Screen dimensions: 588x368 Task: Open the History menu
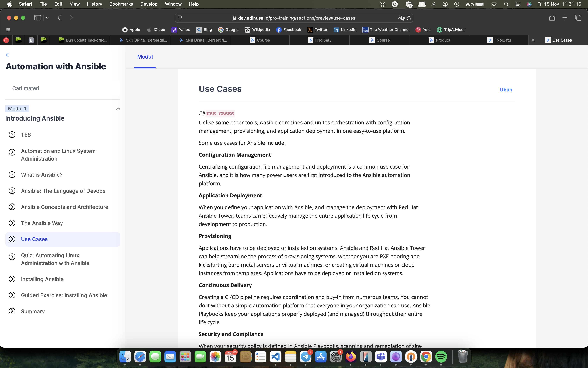coord(94,4)
